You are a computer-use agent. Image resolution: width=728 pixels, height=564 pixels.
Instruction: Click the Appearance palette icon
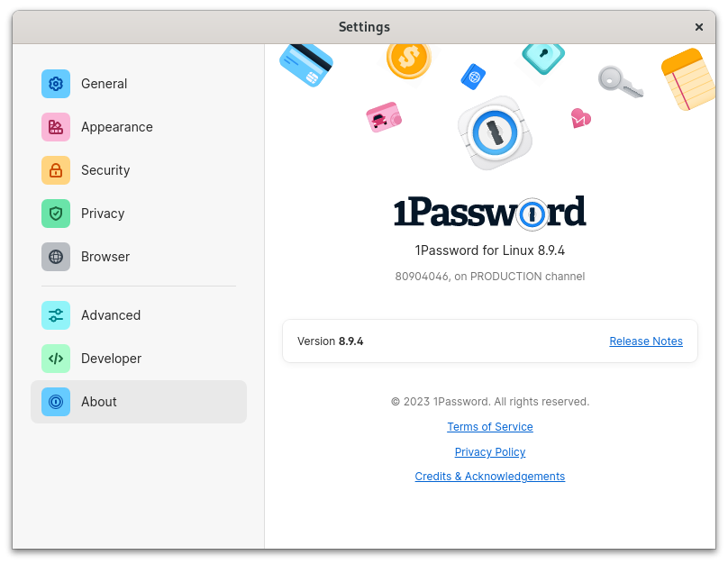click(x=56, y=127)
